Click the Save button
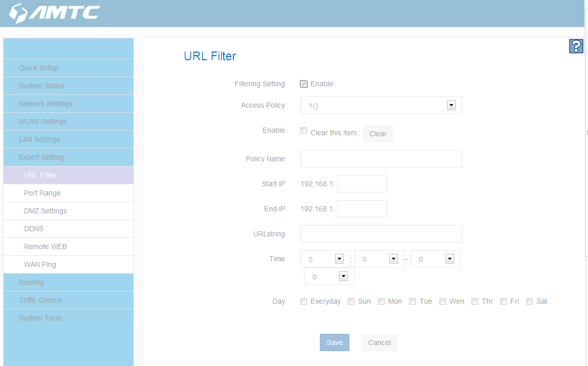The image size is (588, 366). click(335, 343)
